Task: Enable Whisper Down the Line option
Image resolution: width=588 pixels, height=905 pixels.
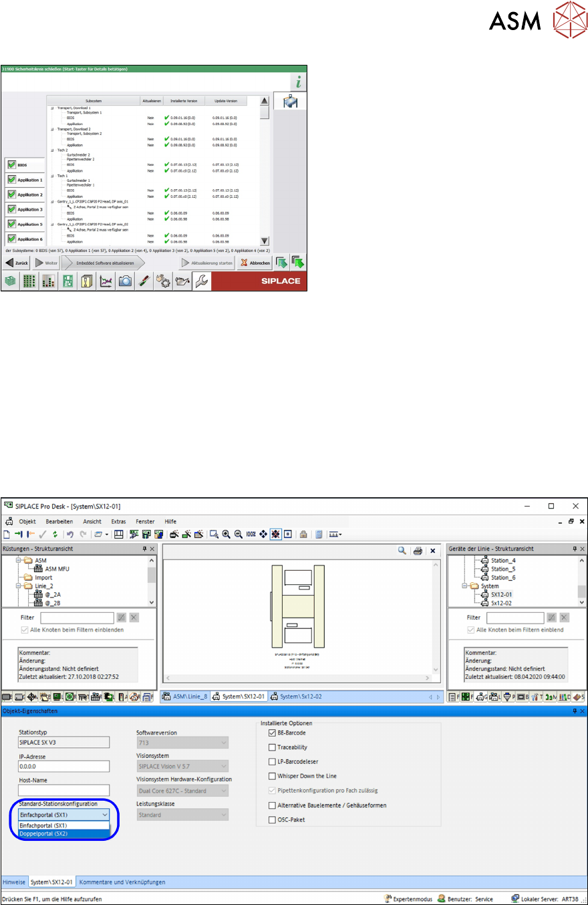Action: click(x=272, y=776)
